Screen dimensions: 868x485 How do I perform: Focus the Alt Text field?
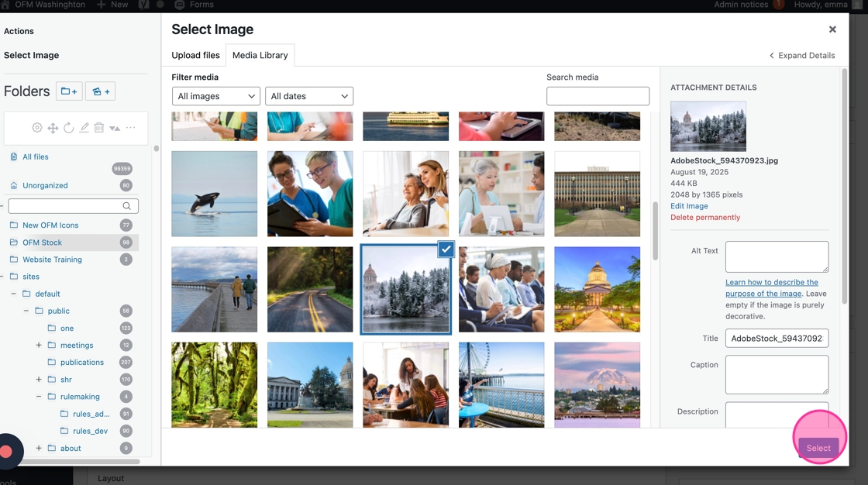point(777,256)
